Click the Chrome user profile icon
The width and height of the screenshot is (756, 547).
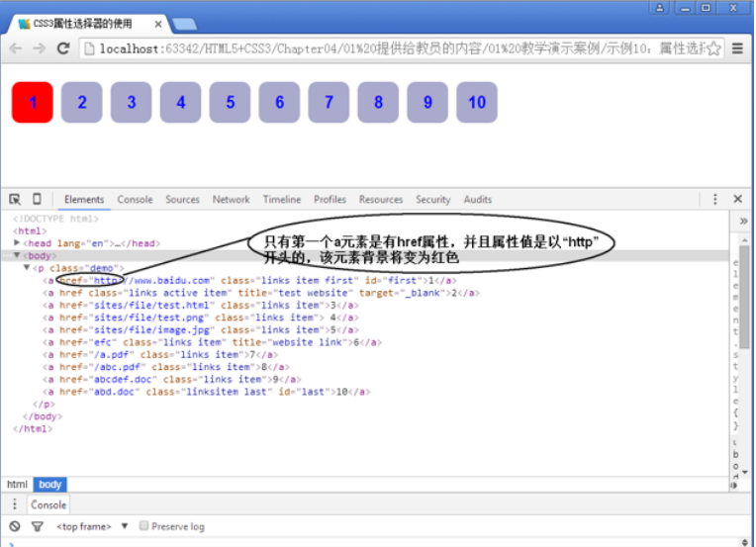659,8
